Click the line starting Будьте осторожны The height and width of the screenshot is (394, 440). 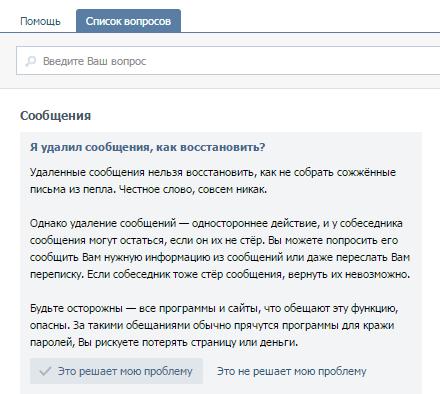(x=214, y=308)
